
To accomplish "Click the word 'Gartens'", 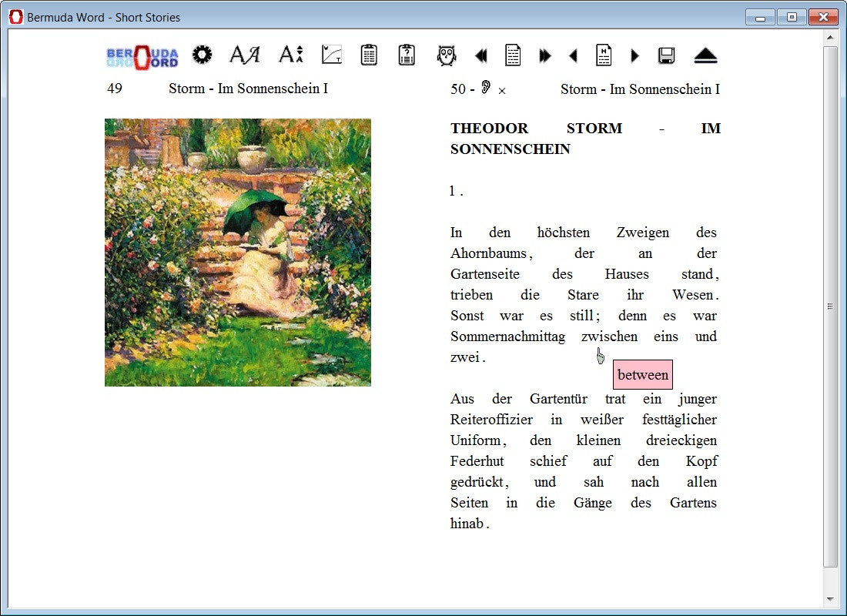I will [693, 503].
